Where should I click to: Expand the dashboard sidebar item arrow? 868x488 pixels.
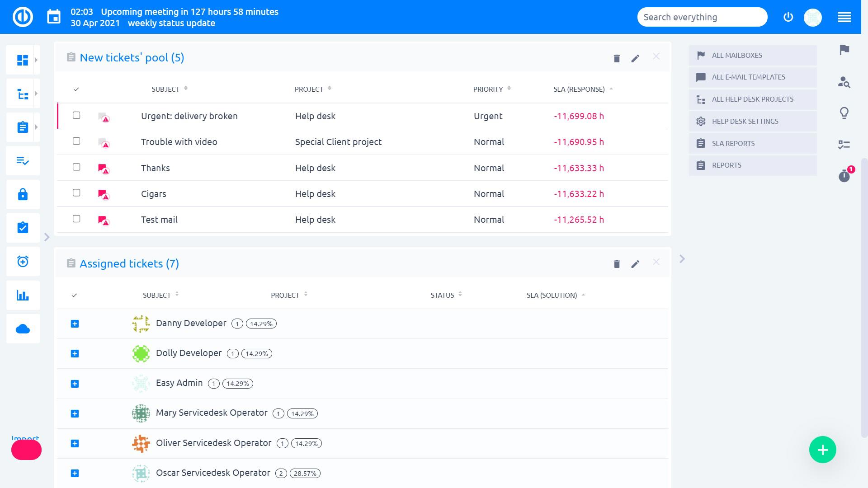click(36, 60)
